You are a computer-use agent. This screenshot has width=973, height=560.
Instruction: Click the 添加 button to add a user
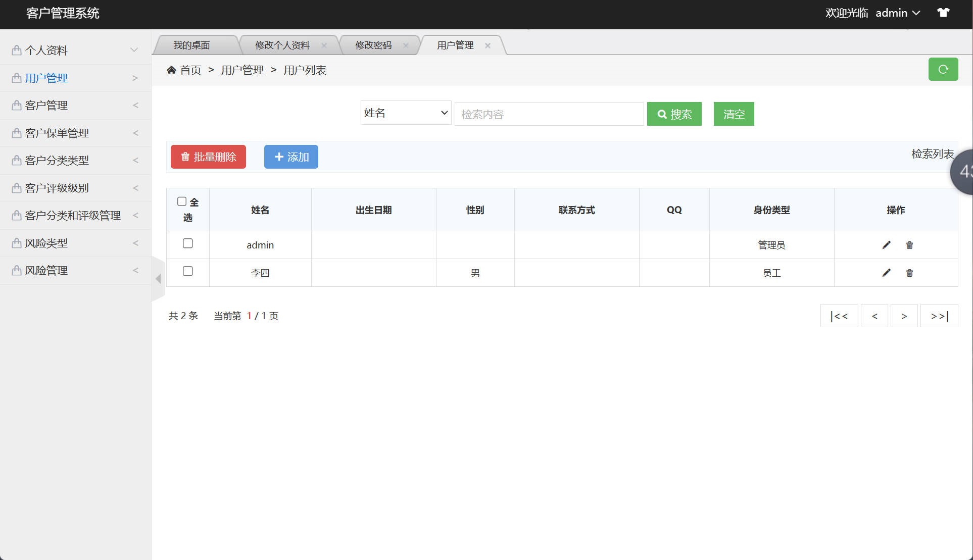(x=290, y=157)
